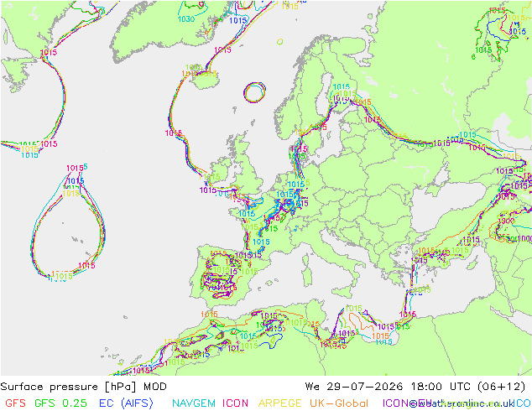
Task: Click the cyan 1030 isobar label near Greenland
Action: (x=186, y=19)
